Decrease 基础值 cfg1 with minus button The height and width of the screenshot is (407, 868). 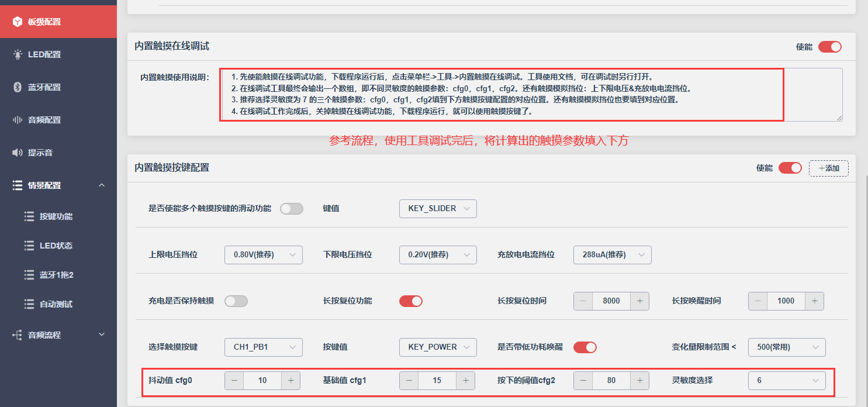point(409,381)
